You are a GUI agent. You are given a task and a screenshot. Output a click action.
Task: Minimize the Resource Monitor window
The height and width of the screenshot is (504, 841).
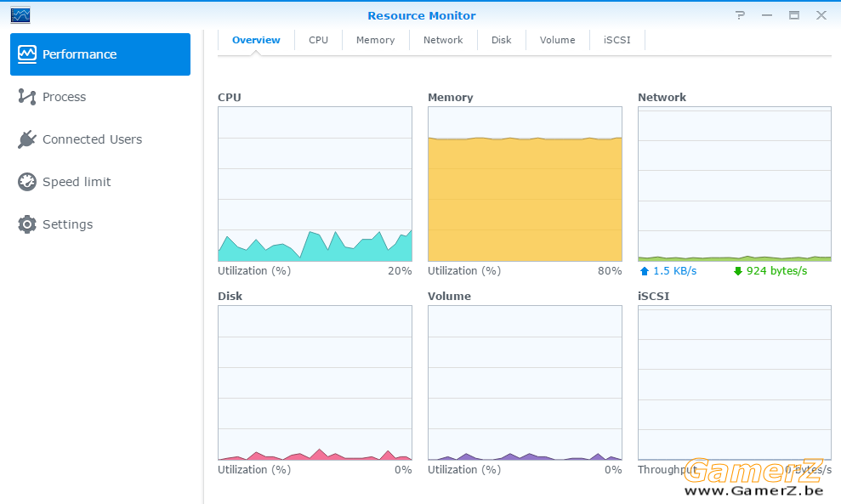(767, 15)
